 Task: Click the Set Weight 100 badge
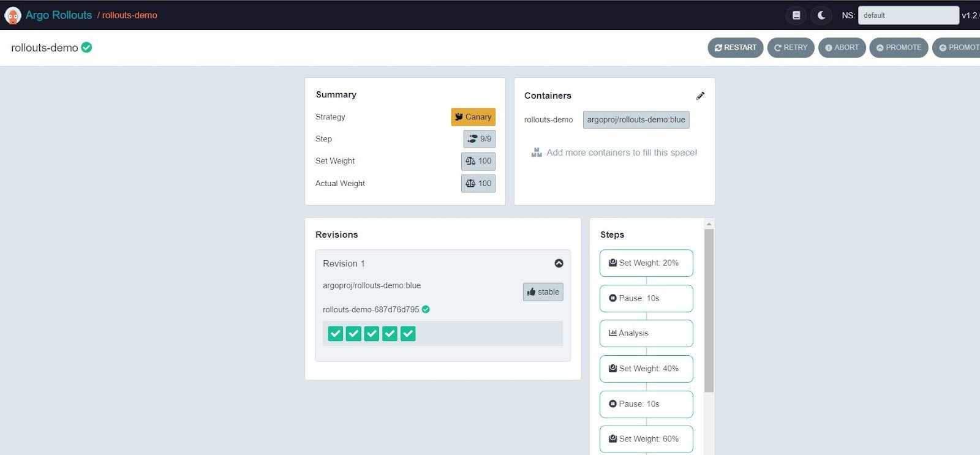pos(478,161)
